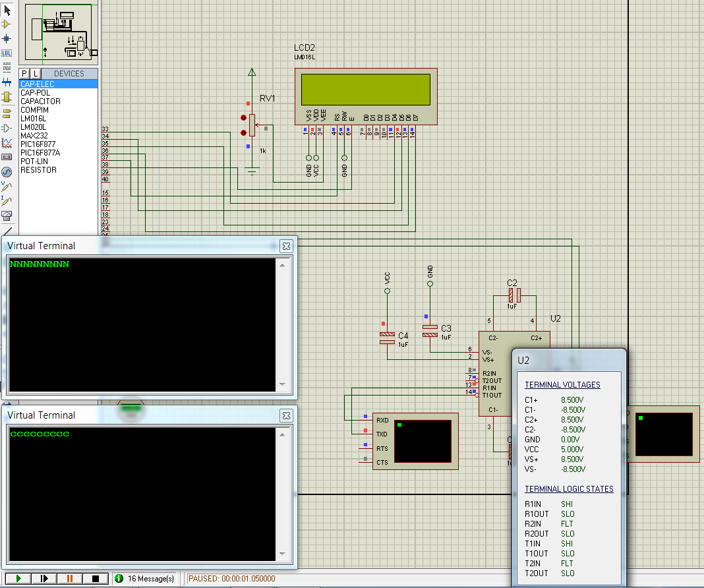Click the Step simulation button

click(44, 578)
